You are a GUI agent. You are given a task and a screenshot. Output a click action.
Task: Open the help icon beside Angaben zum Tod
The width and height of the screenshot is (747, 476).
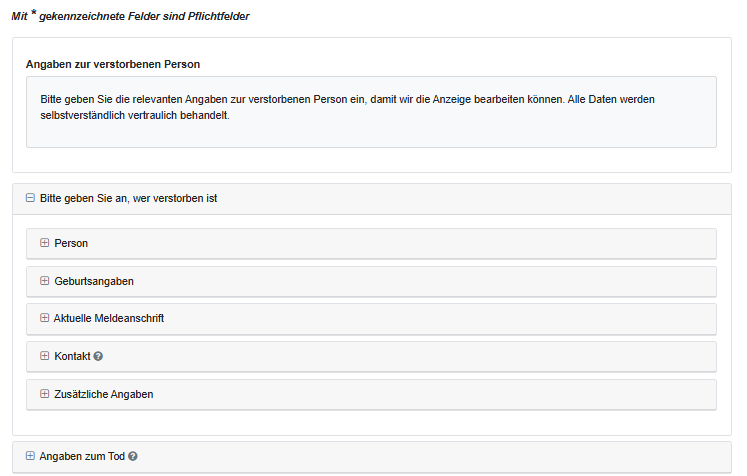click(x=132, y=456)
